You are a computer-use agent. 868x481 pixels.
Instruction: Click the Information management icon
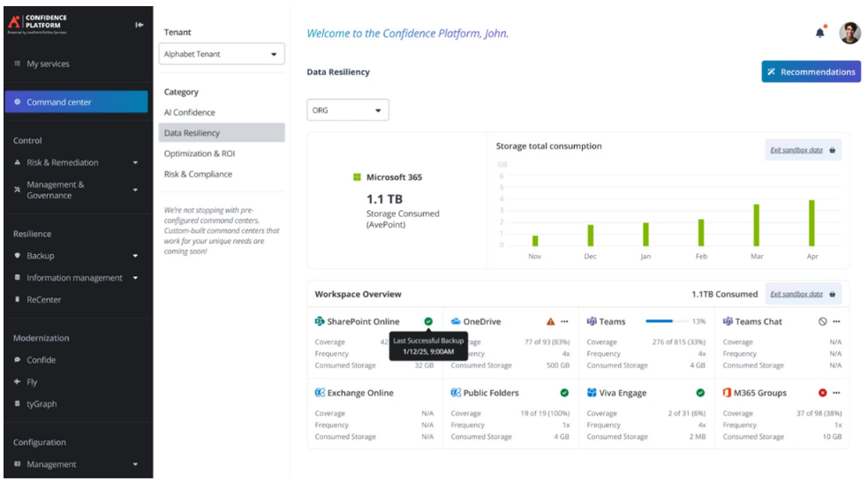[x=17, y=277]
